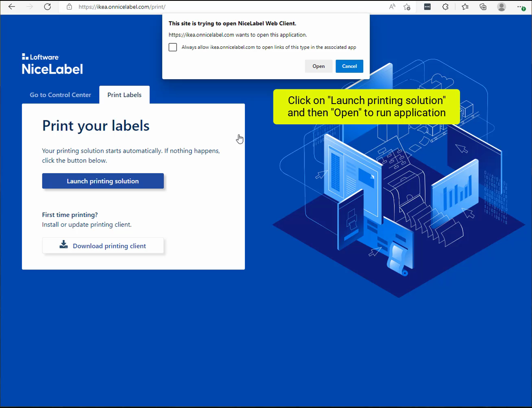The image size is (532, 408).
Task: View site info via the padlock icon
Action: [x=70, y=7]
